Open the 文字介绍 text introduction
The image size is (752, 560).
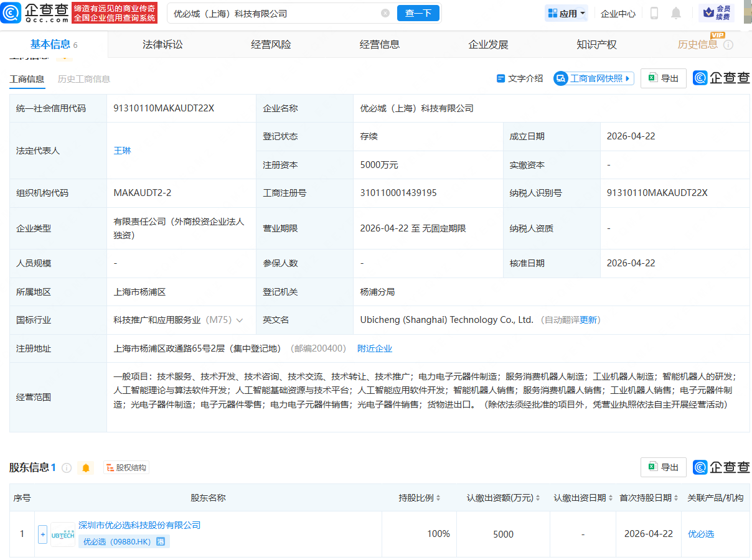[521, 78]
